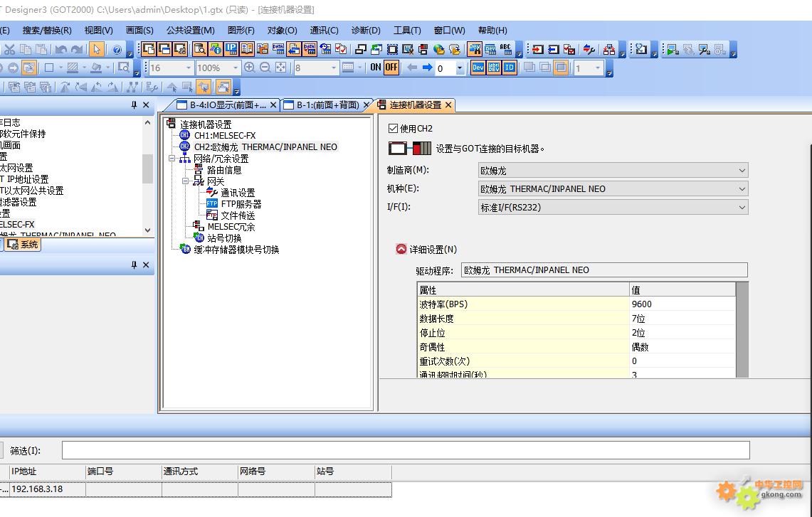Click the green play simulator start icon
The height and width of the screenshot is (517, 812).
click(673, 49)
